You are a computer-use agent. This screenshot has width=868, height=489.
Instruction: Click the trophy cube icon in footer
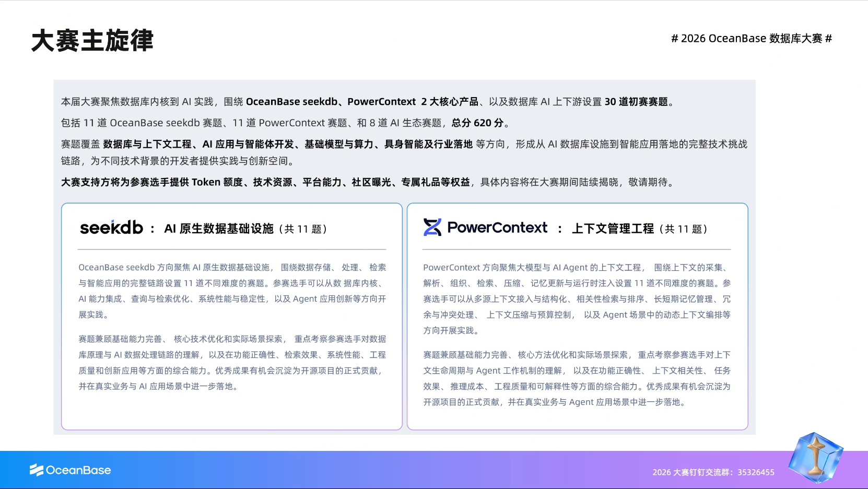click(816, 458)
